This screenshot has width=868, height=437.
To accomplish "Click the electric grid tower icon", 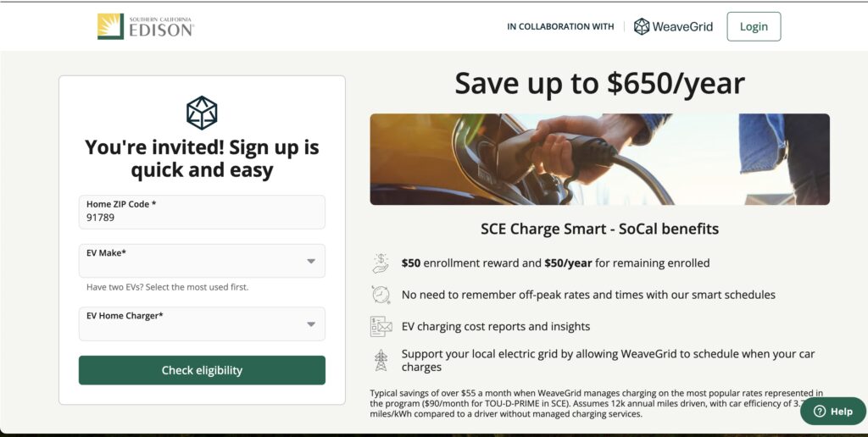I will point(381,360).
